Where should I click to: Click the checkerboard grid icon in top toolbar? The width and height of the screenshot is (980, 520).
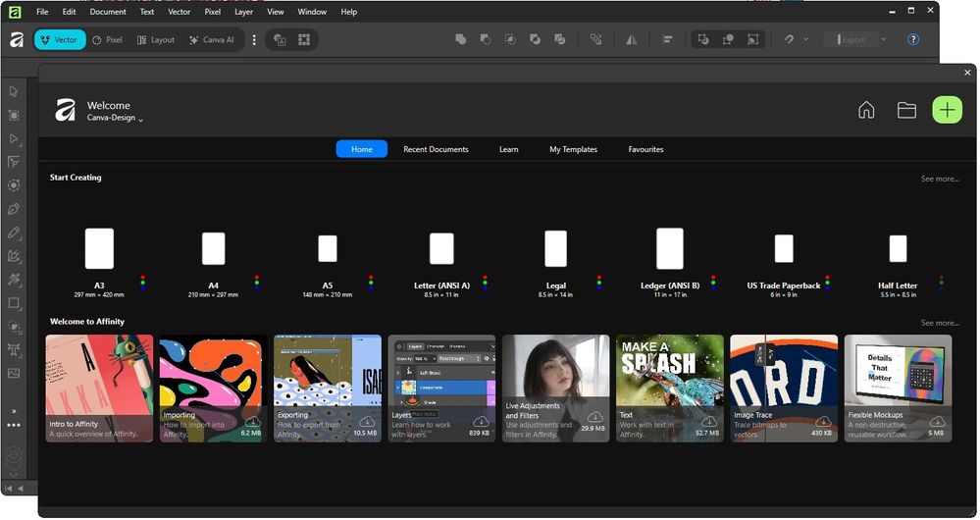pos(304,40)
